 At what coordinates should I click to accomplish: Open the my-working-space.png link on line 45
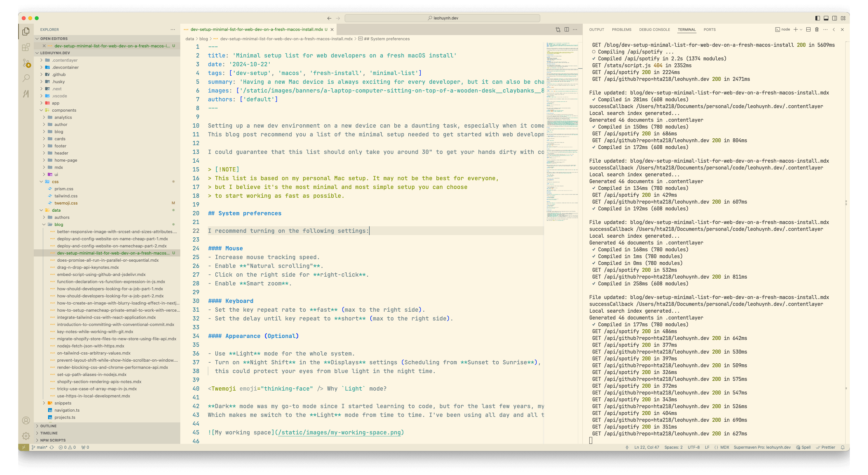340,432
